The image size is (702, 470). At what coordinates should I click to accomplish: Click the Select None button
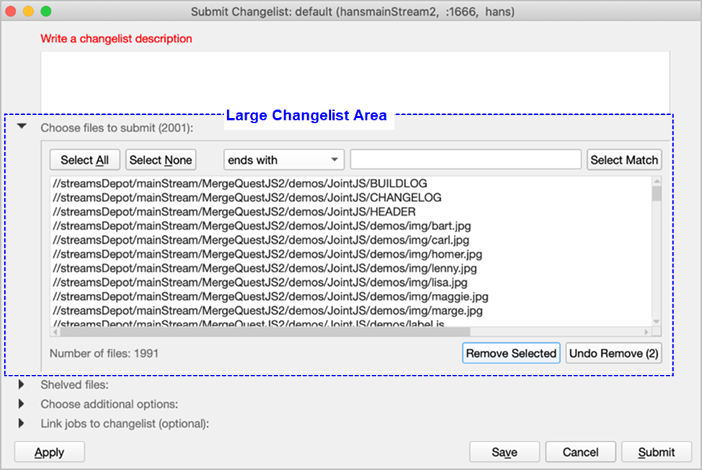pos(161,160)
